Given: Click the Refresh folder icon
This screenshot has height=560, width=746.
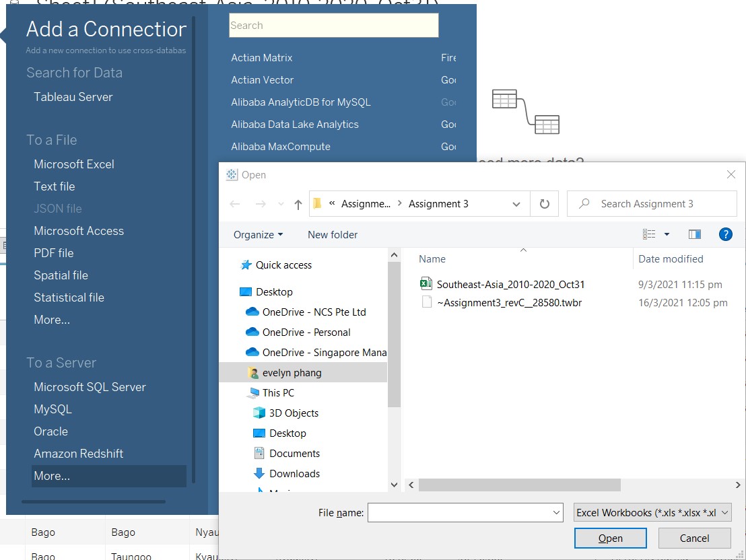Looking at the screenshot, I should click(x=545, y=204).
